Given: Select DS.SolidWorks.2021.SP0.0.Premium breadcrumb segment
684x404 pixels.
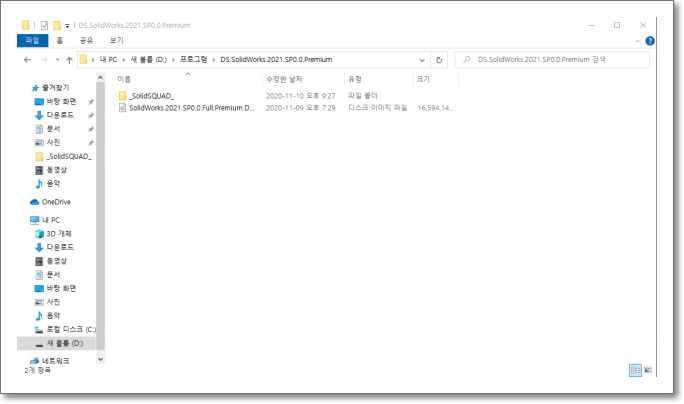Looking at the screenshot, I should [276, 60].
